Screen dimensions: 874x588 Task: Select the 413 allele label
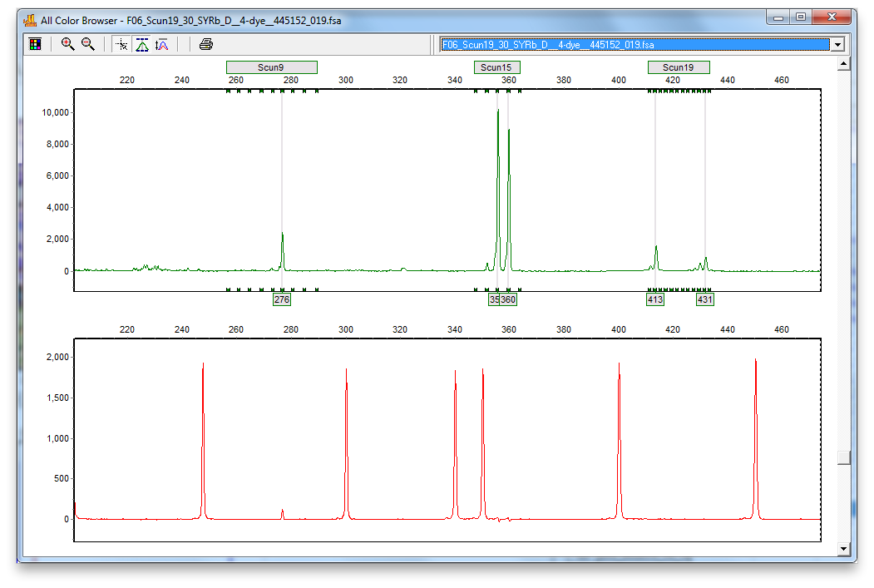655,299
